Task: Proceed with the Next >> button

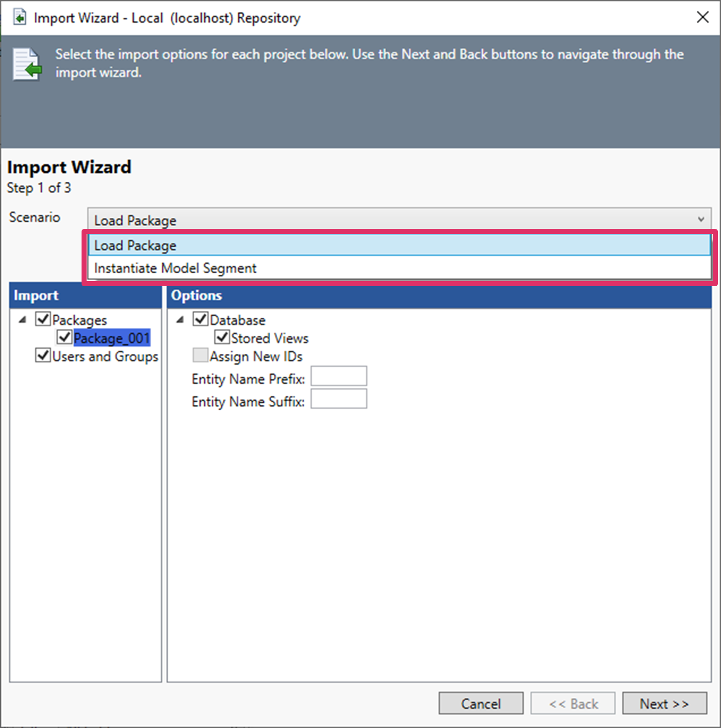Action: pos(664,703)
